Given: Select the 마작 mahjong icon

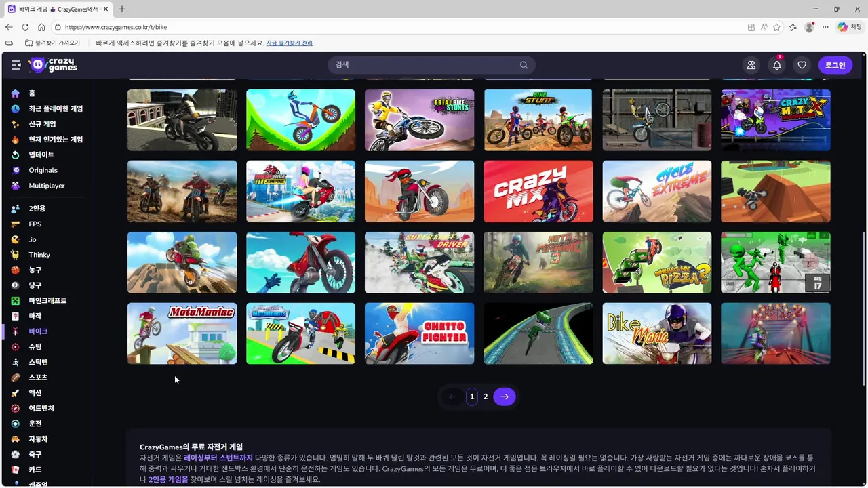Looking at the screenshot, I should pos(16,316).
